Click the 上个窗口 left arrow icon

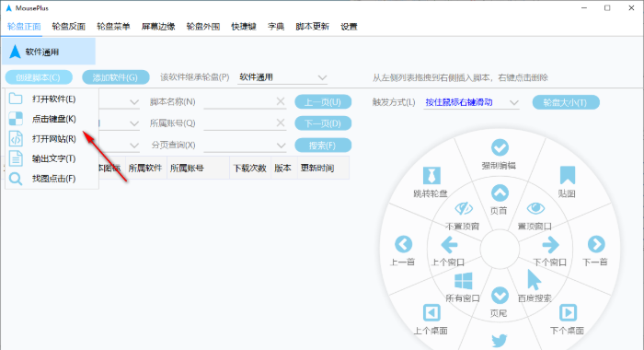pyautogui.click(x=449, y=245)
